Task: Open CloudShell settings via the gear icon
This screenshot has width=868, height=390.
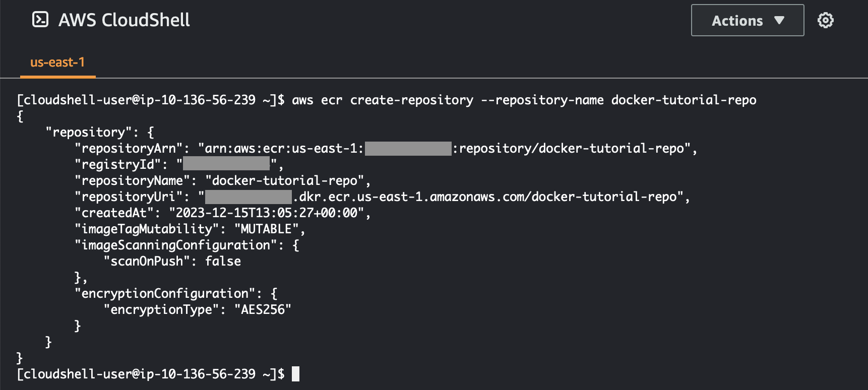Action: tap(826, 20)
